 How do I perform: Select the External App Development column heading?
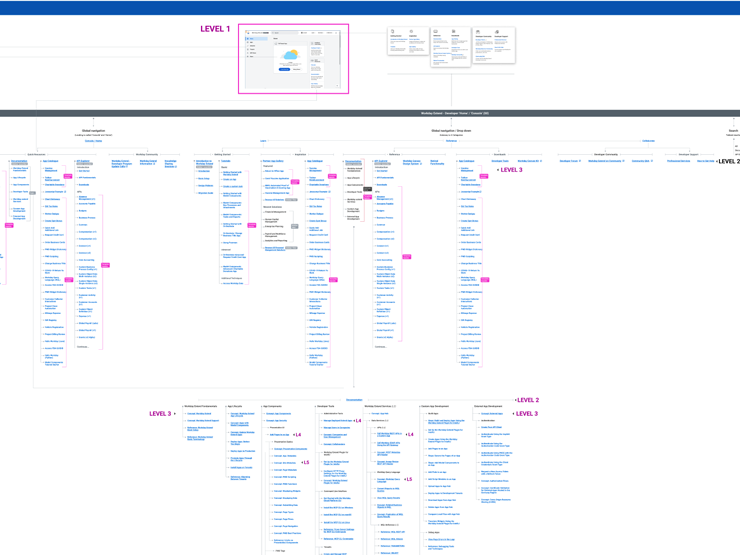[488, 406]
